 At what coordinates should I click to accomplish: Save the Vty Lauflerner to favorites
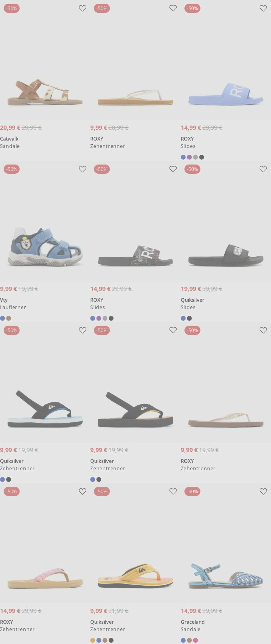tap(83, 169)
